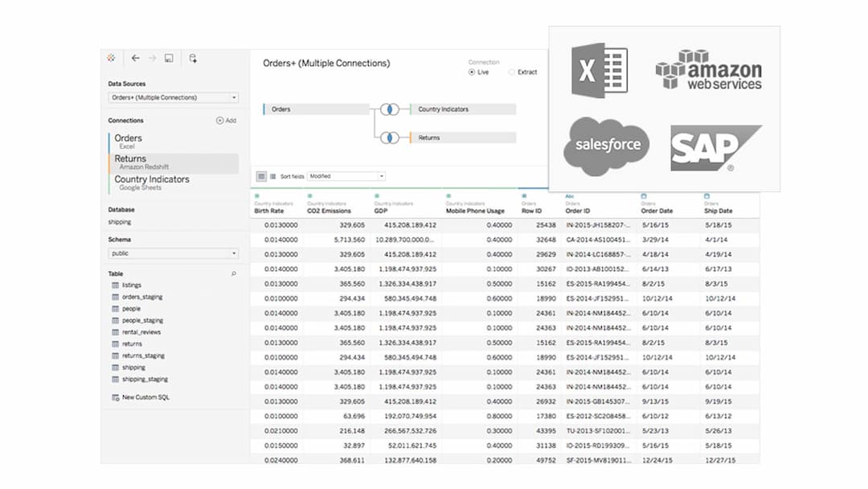Screen dimensions: 868x489
Task: Open the Sort fields Modified dropdown
Action: [346, 175]
